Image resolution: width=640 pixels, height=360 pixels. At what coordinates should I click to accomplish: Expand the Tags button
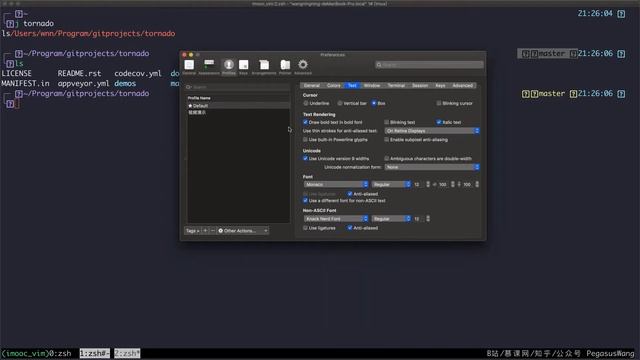coord(193,231)
